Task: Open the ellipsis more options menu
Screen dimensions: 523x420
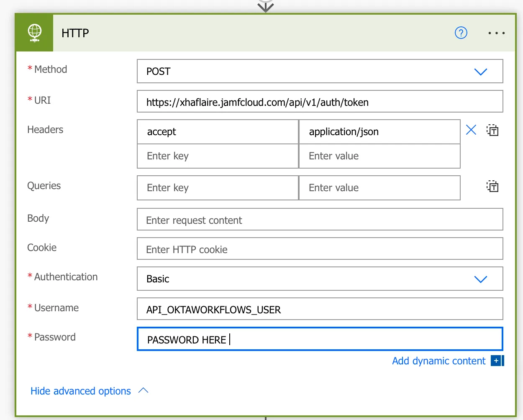Action: tap(496, 33)
